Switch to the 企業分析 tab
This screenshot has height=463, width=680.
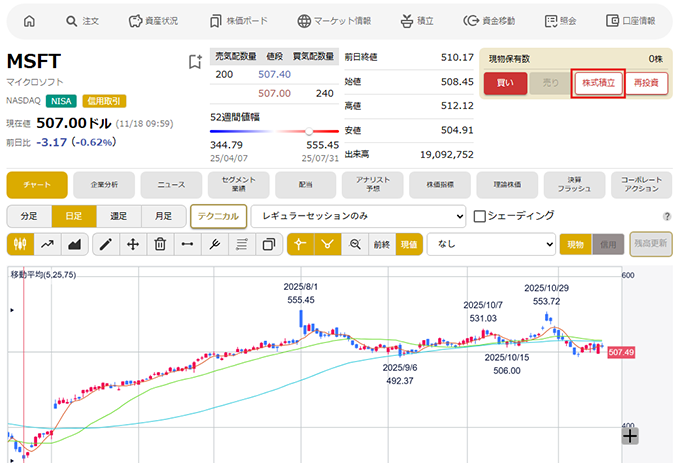[104, 185]
